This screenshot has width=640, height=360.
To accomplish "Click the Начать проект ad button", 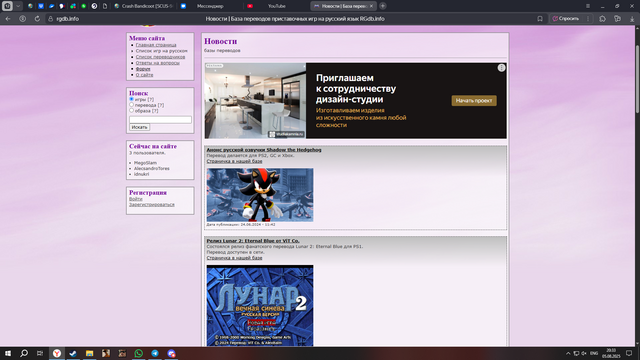I will pos(474,100).
